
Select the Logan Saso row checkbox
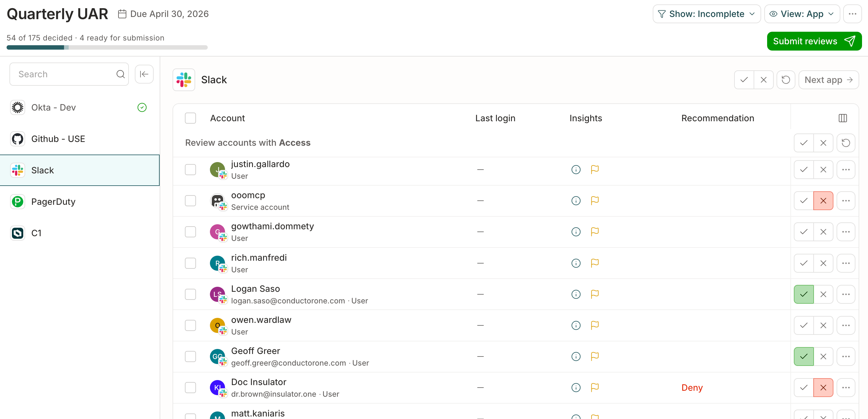click(190, 294)
